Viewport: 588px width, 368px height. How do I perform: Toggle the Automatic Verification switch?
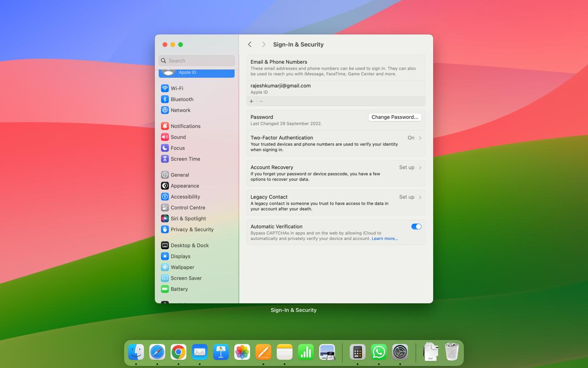(x=416, y=227)
